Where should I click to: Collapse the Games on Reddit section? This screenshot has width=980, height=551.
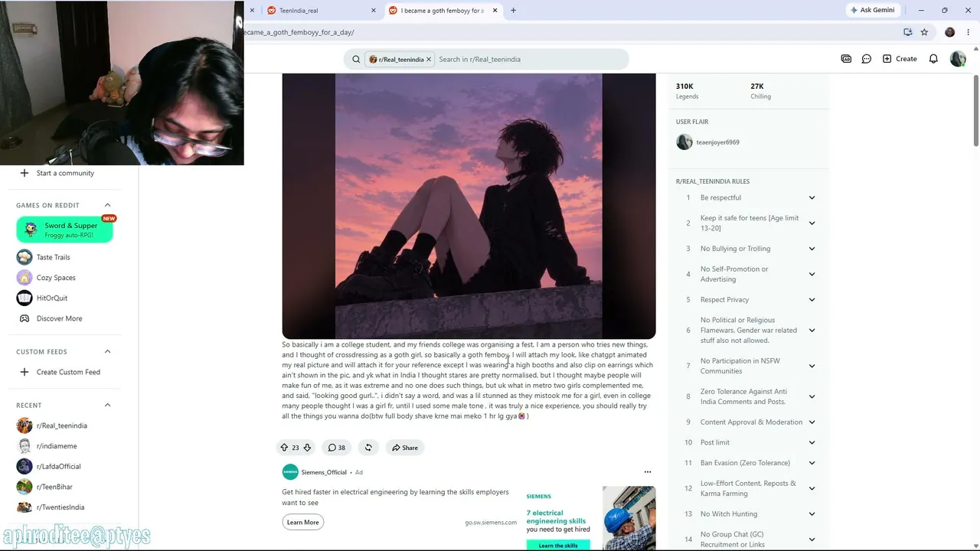tap(107, 205)
